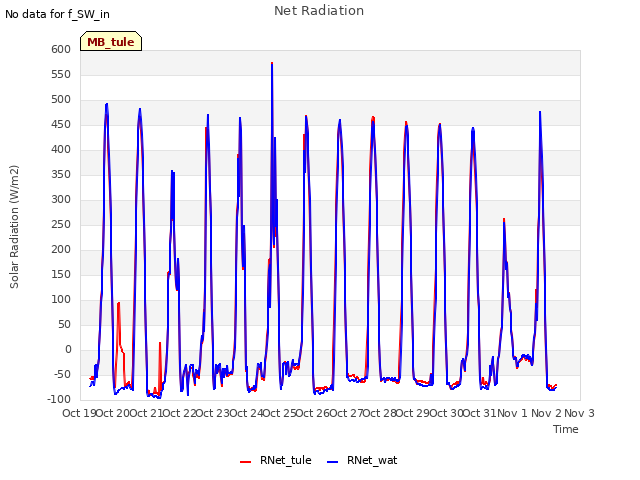640x480 pixels.
Task: Click the -50 y-axis tick label
Action: (63, 375)
